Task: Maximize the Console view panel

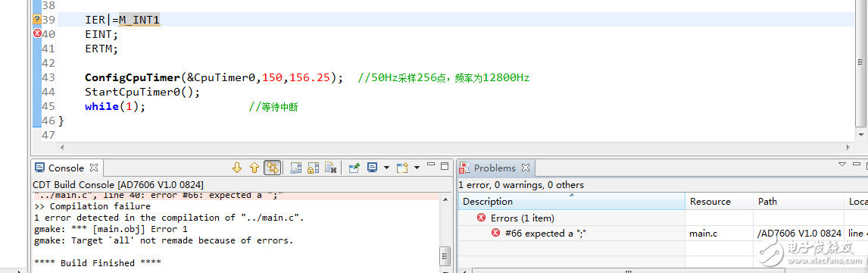Action: [x=444, y=166]
